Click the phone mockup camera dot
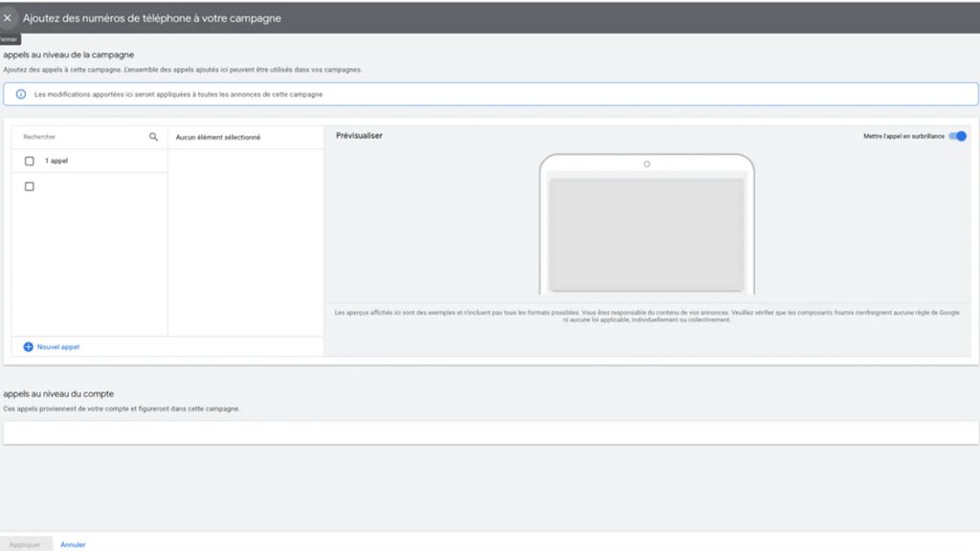 pos(647,165)
